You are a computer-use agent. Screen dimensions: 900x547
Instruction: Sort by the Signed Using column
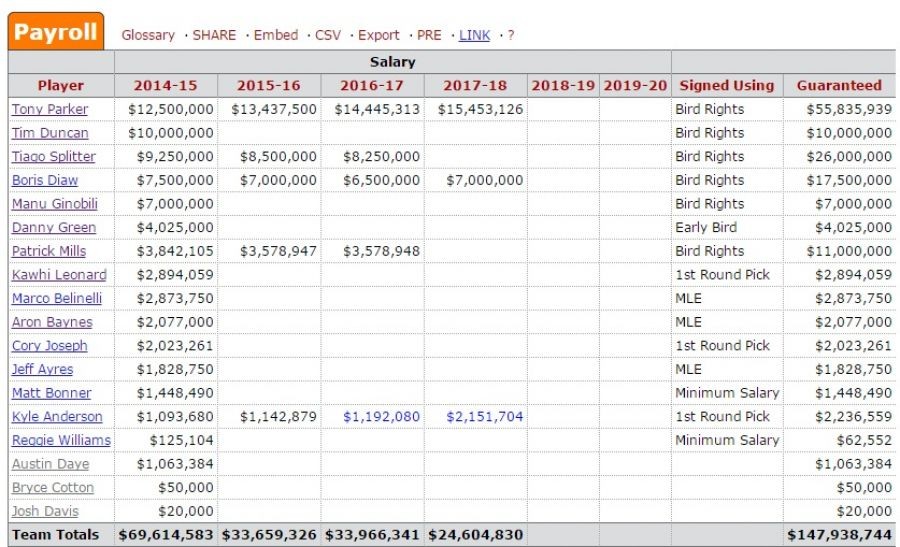727,86
